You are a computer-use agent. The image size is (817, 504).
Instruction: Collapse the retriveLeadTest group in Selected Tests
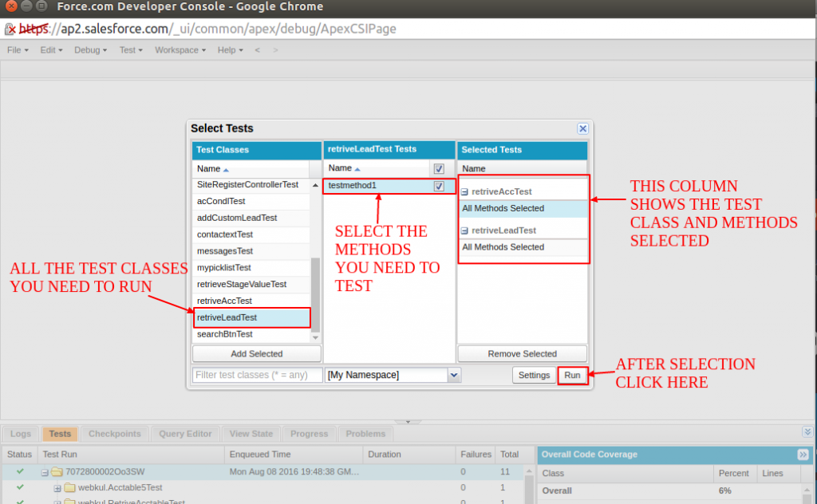[464, 230]
